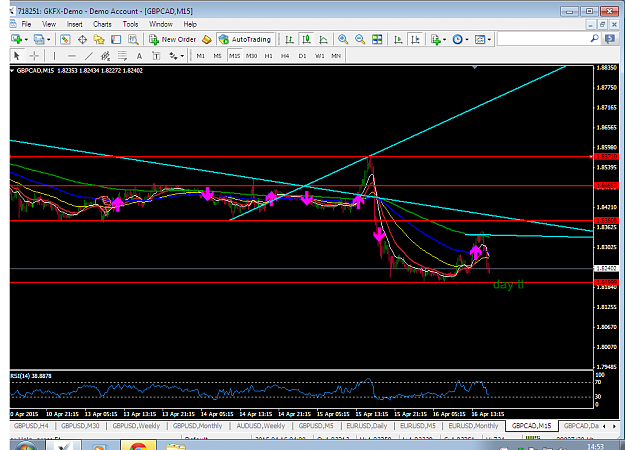The image size is (625, 450).
Task: Show the Terminal panel
Action: [x=116, y=39]
